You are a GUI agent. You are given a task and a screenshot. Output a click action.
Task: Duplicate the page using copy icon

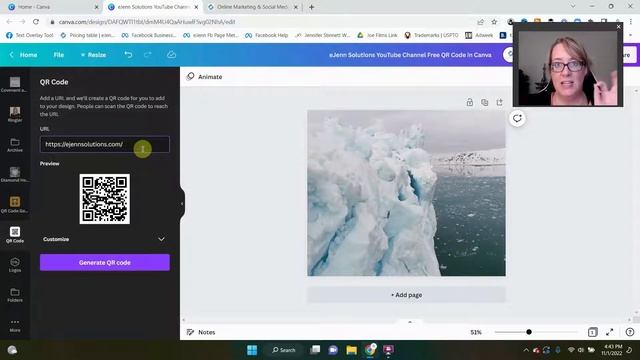(x=484, y=102)
